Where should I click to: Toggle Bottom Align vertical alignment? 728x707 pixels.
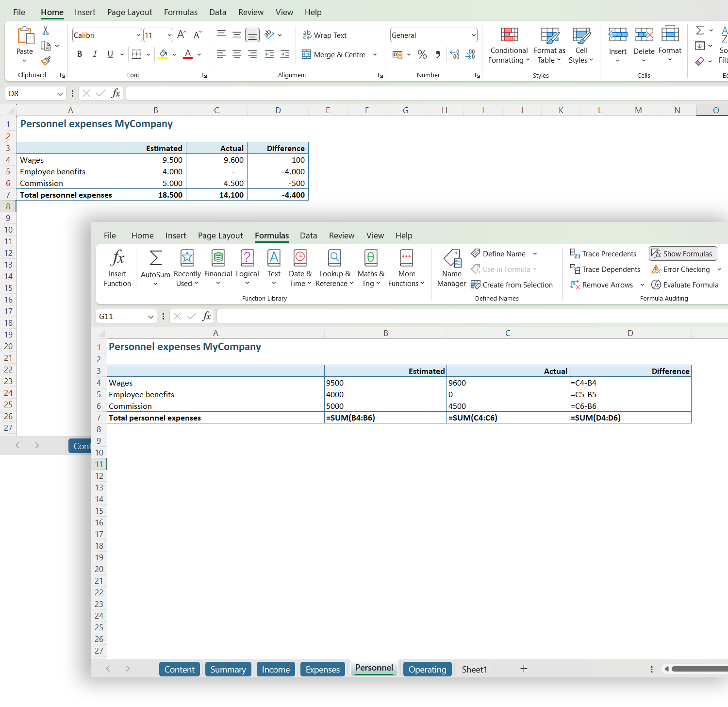click(x=252, y=35)
